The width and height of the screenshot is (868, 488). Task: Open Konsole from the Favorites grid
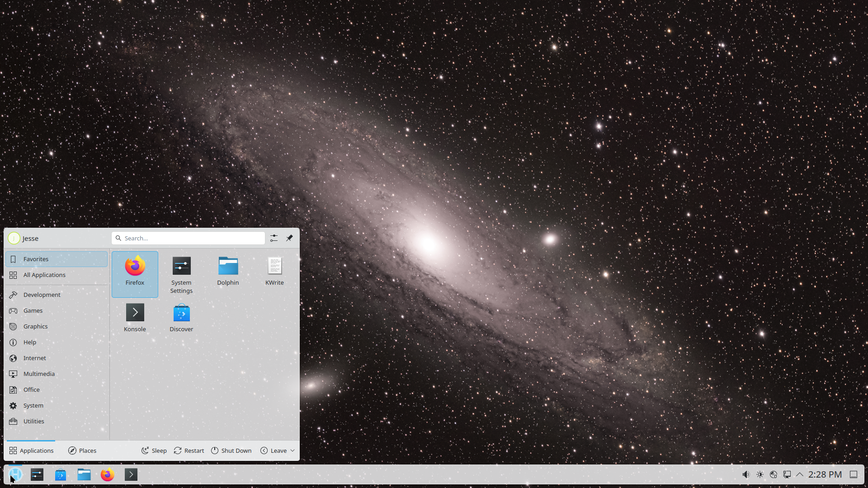pos(135,320)
